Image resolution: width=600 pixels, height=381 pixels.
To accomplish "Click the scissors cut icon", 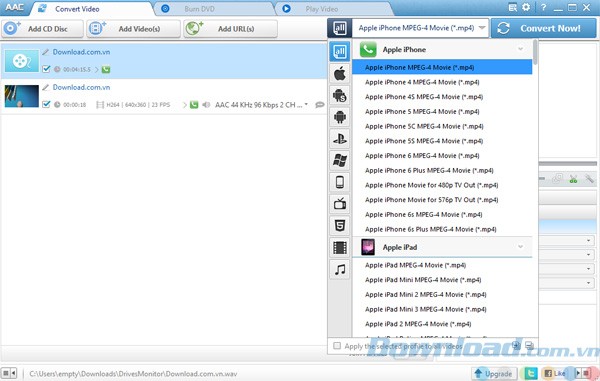I will [x=573, y=179].
